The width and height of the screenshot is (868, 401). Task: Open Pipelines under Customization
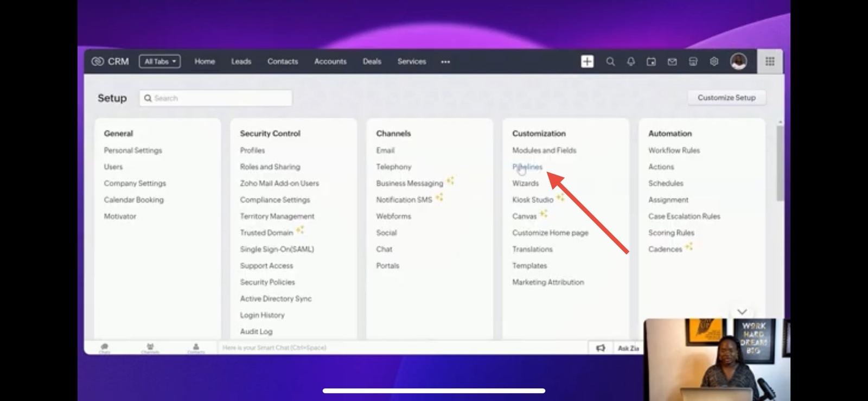tap(527, 167)
